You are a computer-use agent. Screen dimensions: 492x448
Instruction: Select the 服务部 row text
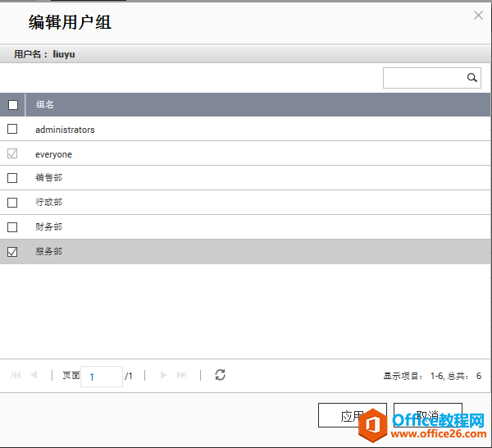click(x=48, y=251)
